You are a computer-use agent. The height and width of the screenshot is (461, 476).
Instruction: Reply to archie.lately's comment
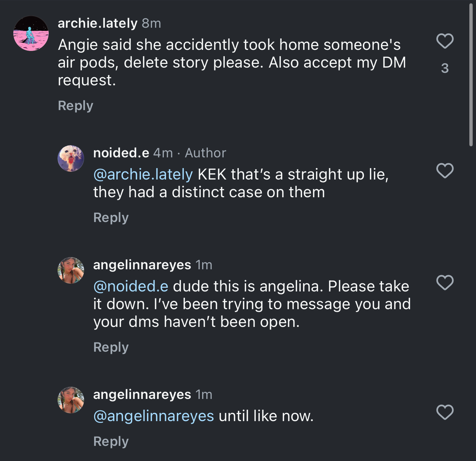[75, 106]
